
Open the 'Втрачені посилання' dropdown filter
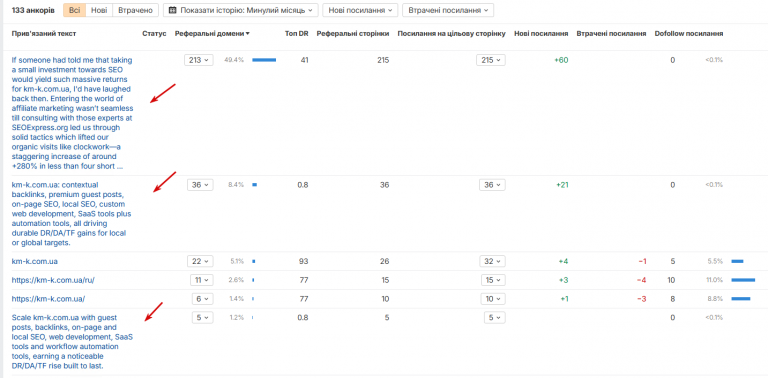click(448, 10)
